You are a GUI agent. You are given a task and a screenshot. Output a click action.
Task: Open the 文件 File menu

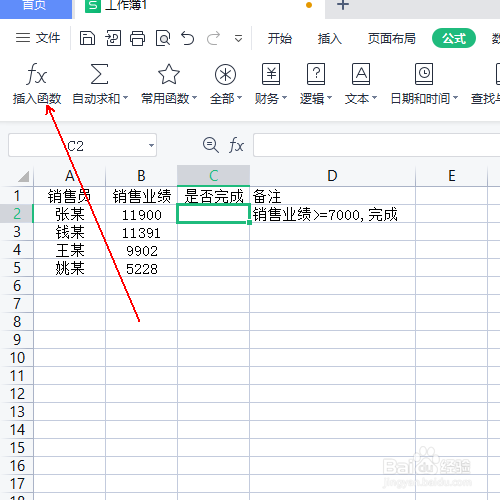coord(38,38)
